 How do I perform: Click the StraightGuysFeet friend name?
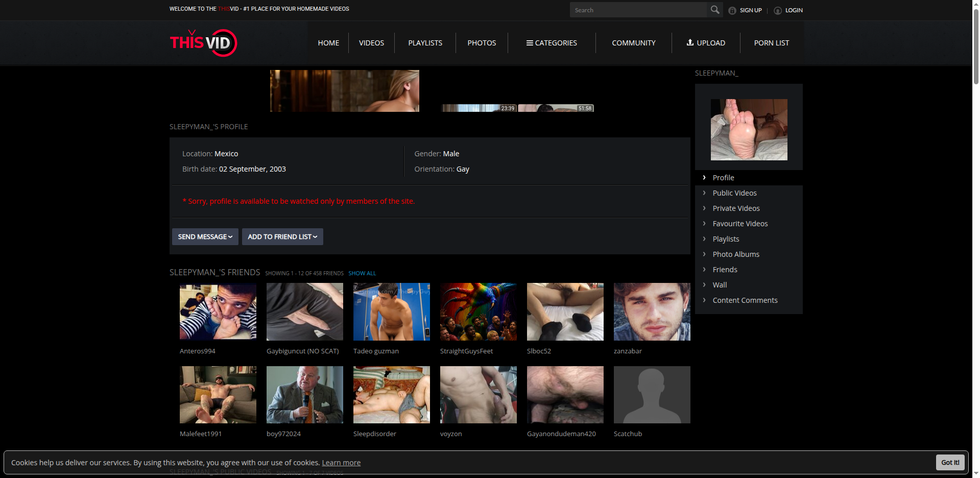467,351
